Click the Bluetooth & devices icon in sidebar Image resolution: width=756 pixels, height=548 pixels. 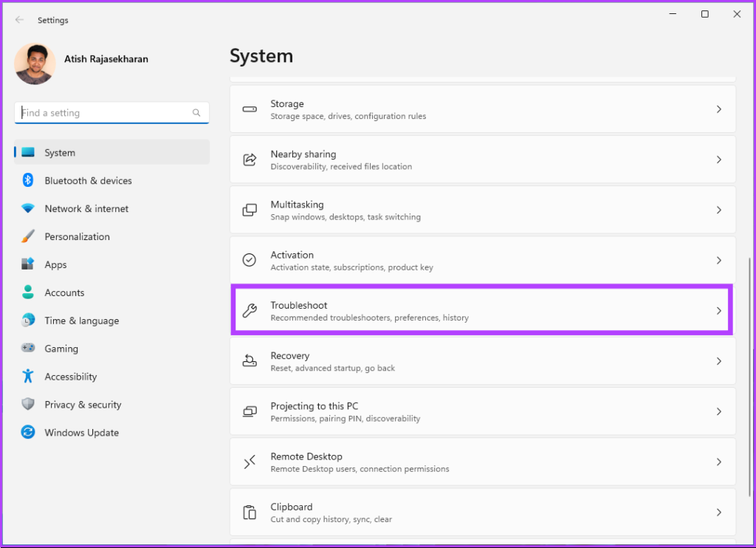28,180
